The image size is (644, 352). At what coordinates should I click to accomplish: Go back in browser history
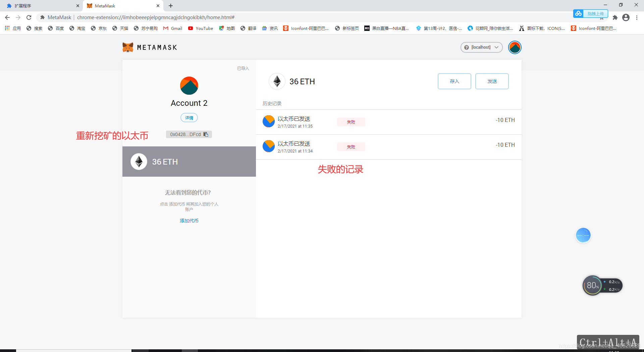[x=7, y=17]
